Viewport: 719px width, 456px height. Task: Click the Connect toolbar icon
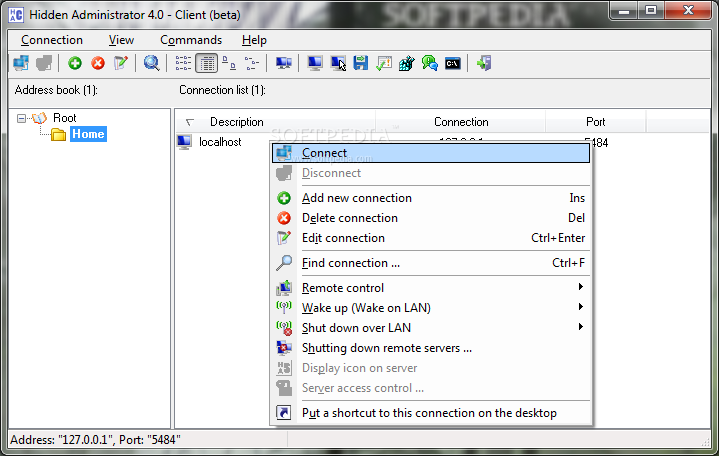(21, 63)
